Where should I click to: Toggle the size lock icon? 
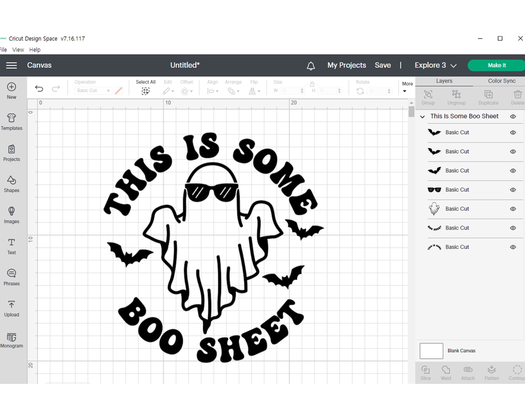[x=312, y=84]
